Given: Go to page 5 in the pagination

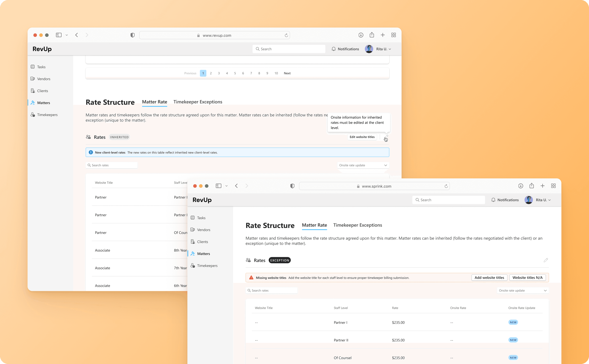Looking at the screenshot, I should [x=235, y=73].
